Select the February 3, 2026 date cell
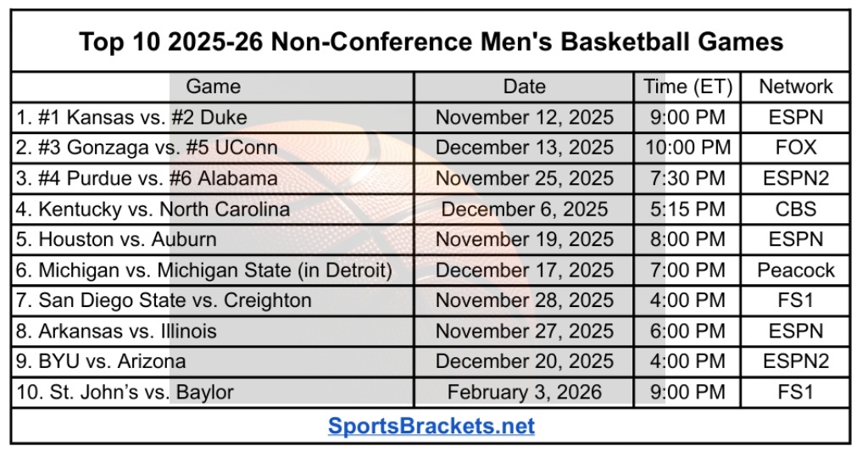 point(524,392)
